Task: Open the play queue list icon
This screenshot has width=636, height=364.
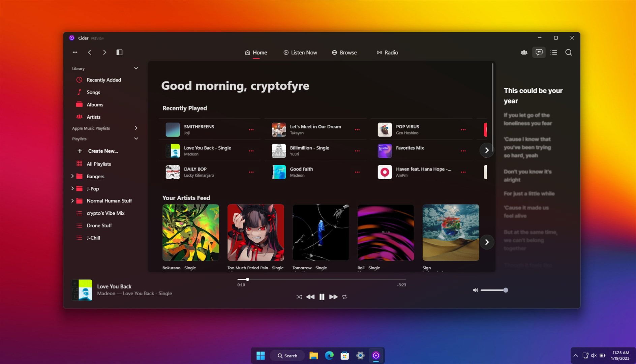Action: click(554, 52)
